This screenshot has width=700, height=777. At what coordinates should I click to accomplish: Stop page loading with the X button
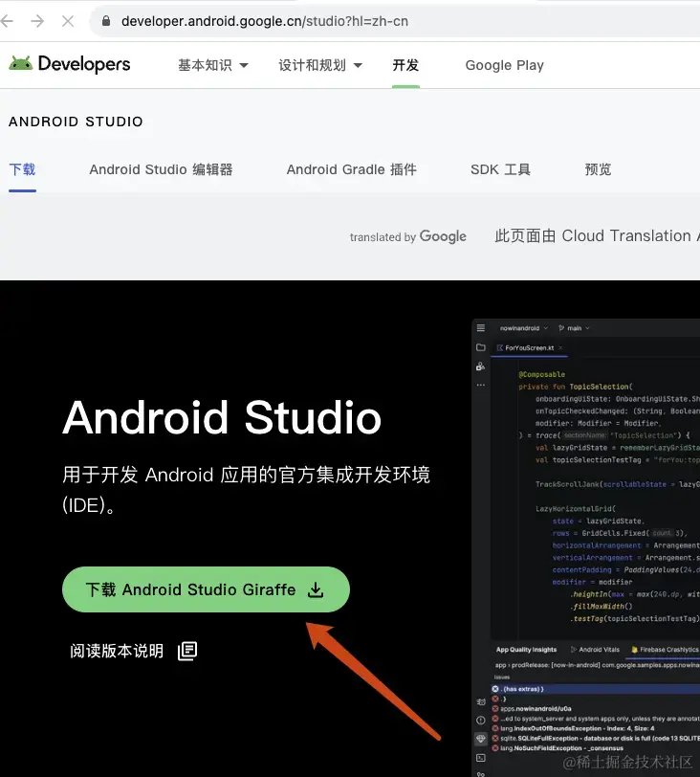[68, 21]
